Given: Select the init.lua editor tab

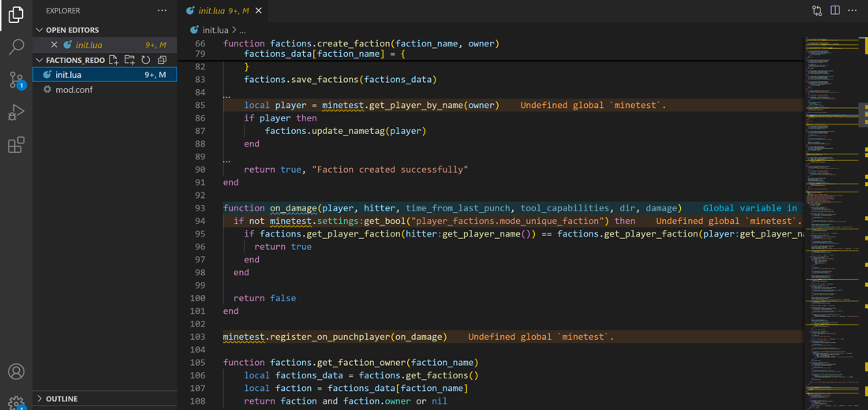Looking at the screenshot, I should [223, 10].
